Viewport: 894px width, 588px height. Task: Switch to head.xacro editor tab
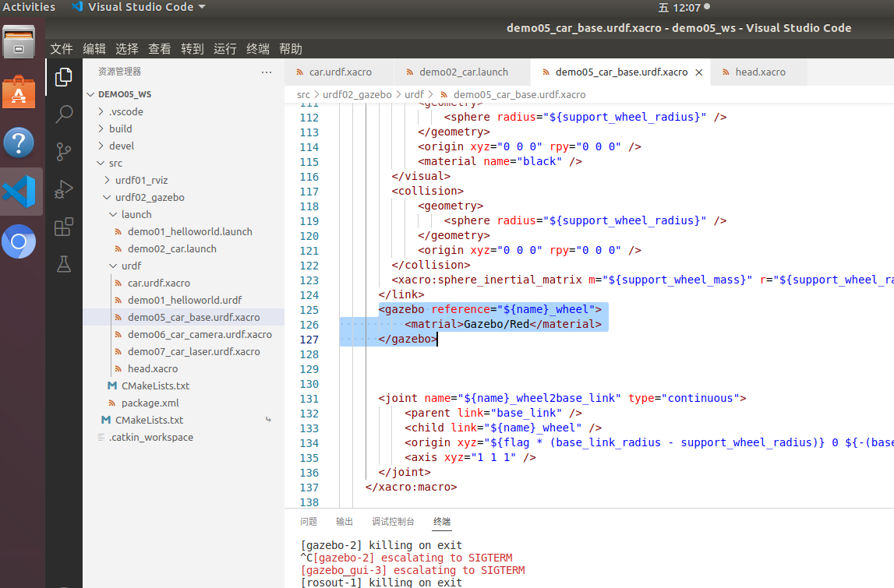[759, 72]
